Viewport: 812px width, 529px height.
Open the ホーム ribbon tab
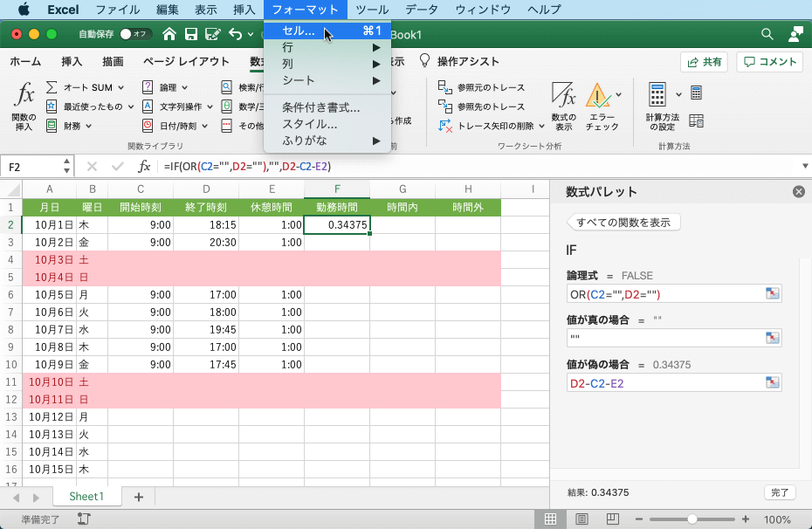[x=25, y=62]
